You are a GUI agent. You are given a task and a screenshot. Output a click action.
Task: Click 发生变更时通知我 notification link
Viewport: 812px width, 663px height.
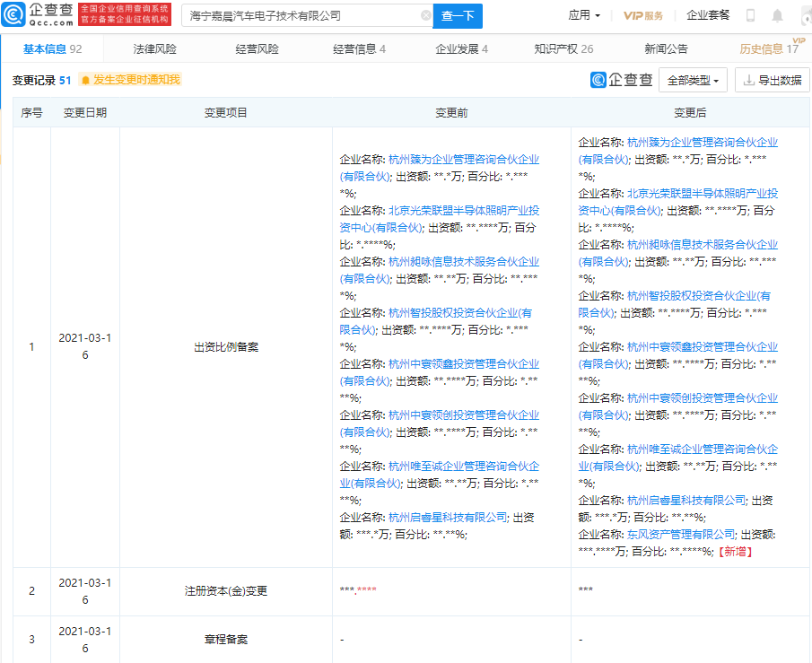click(136, 80)
